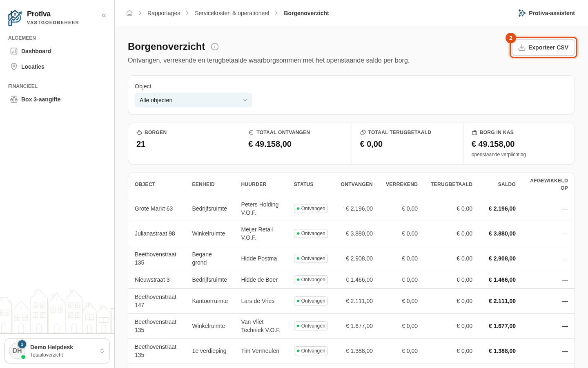Click huurder Hidde de Boer
Viewport: 588px width, 368px height.
point(259,280)
